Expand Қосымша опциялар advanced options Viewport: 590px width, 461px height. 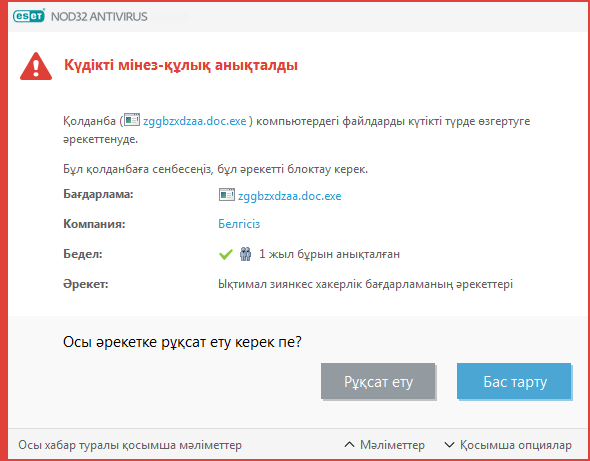[508, 445]
